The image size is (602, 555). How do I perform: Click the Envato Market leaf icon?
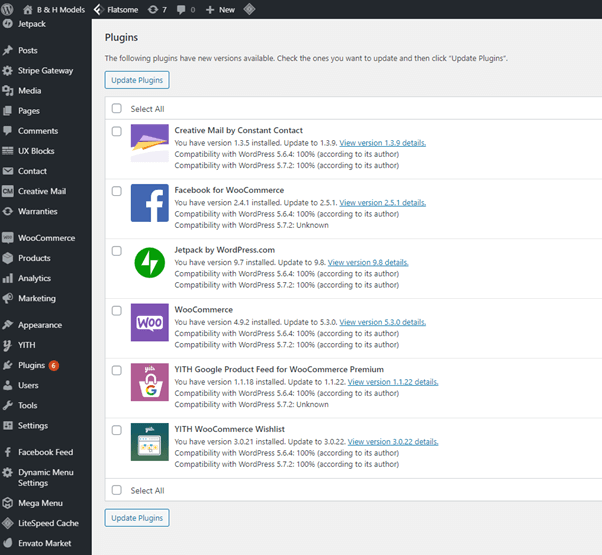tap(8, 543)
